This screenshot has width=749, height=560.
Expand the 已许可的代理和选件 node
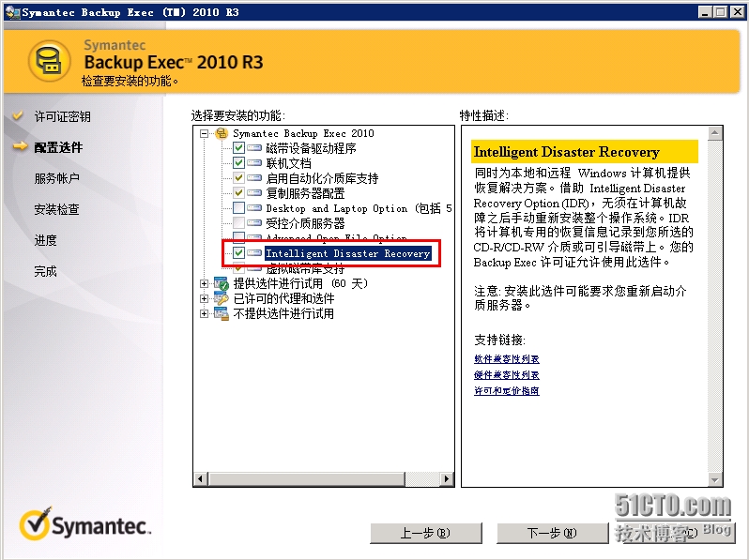point(204,299)
